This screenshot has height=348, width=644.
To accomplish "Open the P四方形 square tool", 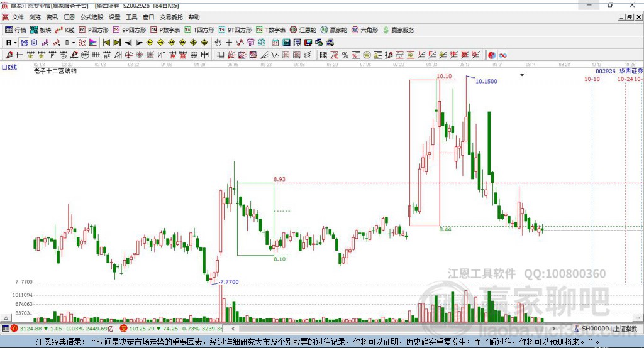I will click(94, 30).
